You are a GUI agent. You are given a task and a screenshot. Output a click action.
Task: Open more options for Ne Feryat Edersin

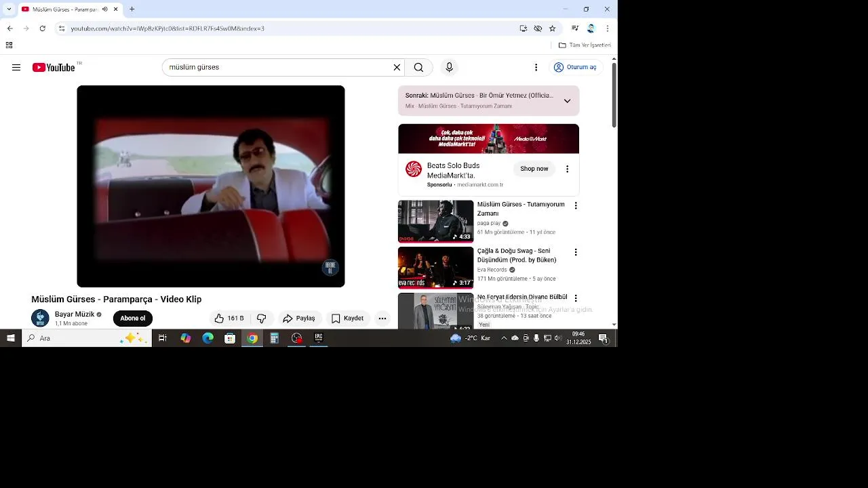pyautogui.click(x=576, y=298)
